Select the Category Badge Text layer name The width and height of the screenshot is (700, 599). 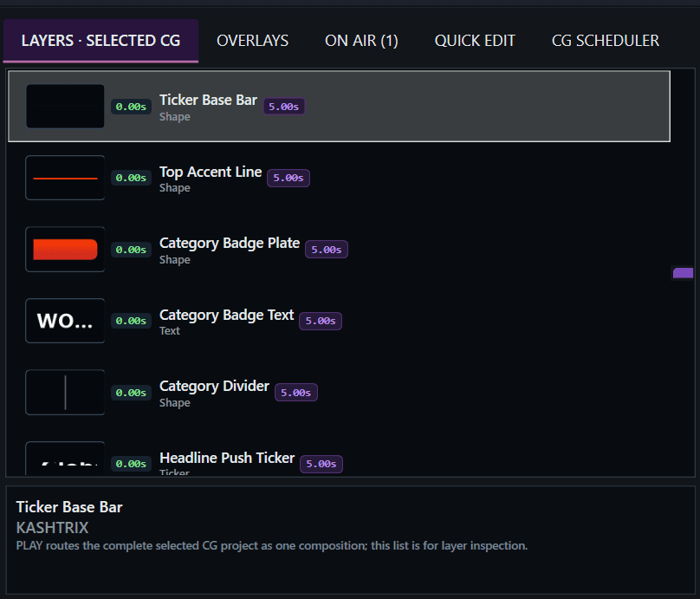(226, 315)
